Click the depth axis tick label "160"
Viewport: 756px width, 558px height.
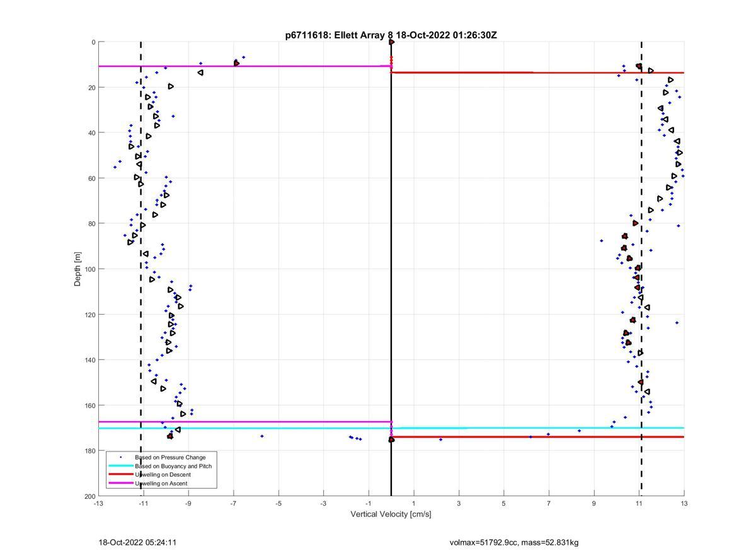click(89, 405)
